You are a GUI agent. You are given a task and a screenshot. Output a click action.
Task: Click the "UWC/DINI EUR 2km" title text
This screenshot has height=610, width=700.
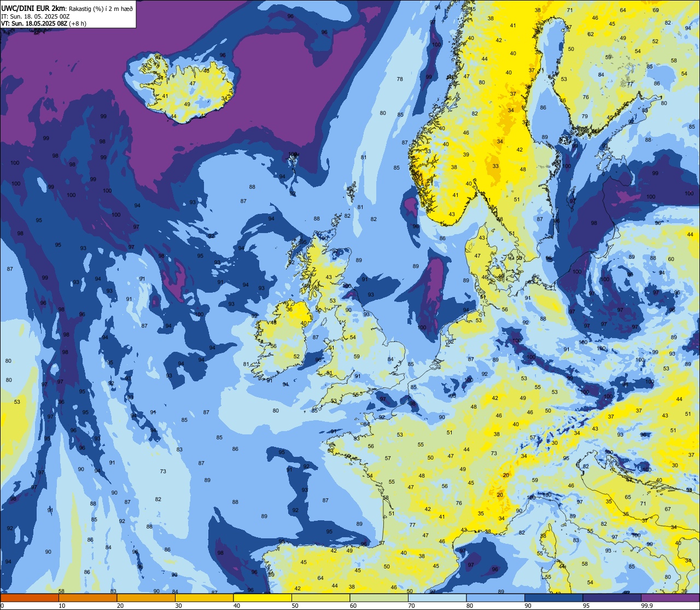click(33, 8)
